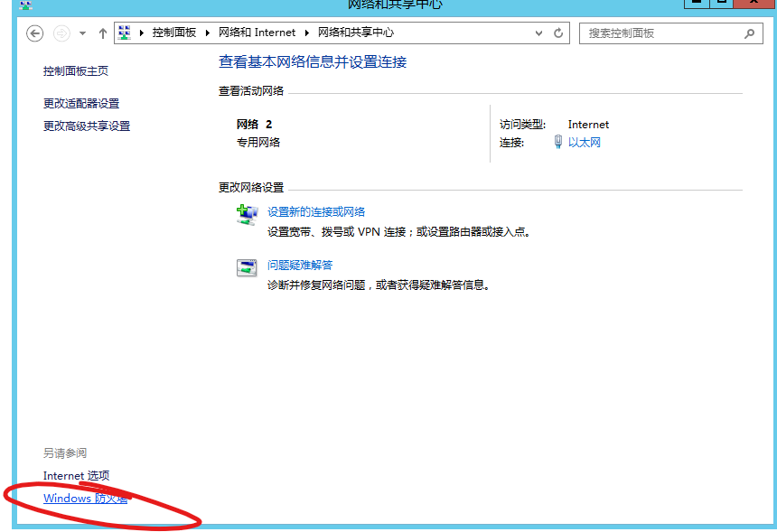Expand the address bar history dropdown
The image size is (777, 532).
[x=539, y=33]
